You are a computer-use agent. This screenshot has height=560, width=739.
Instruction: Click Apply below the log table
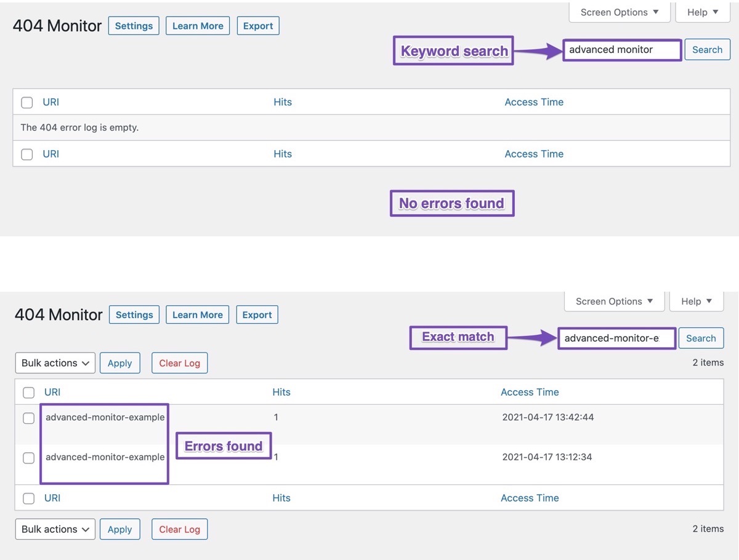120,529
